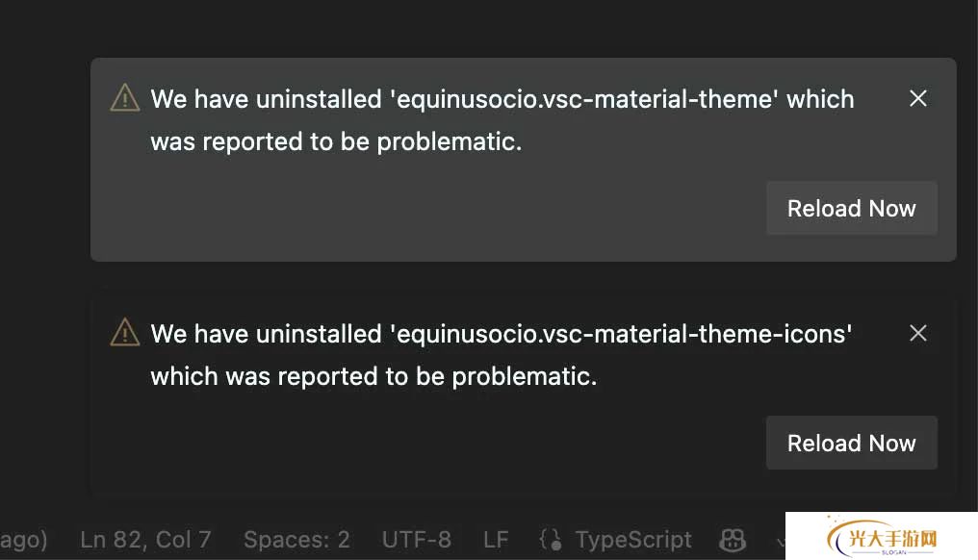Dismiss the vsc-material-theme uninstalled notification

[918, 98]
